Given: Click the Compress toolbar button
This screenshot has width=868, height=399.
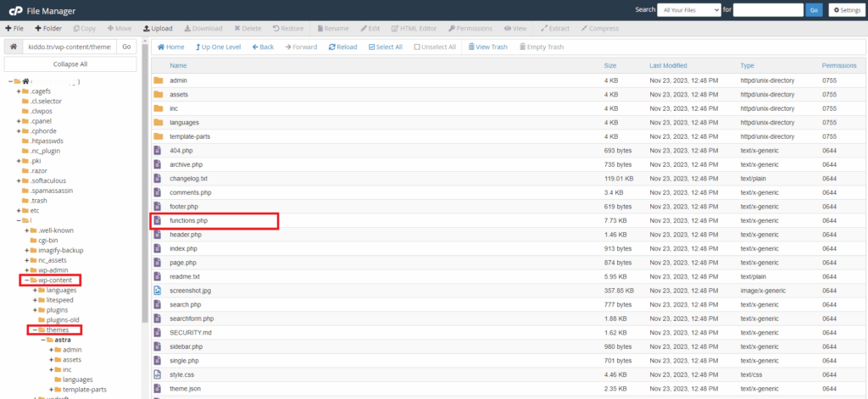Looking at the screenshot, I should click(599, 28).
